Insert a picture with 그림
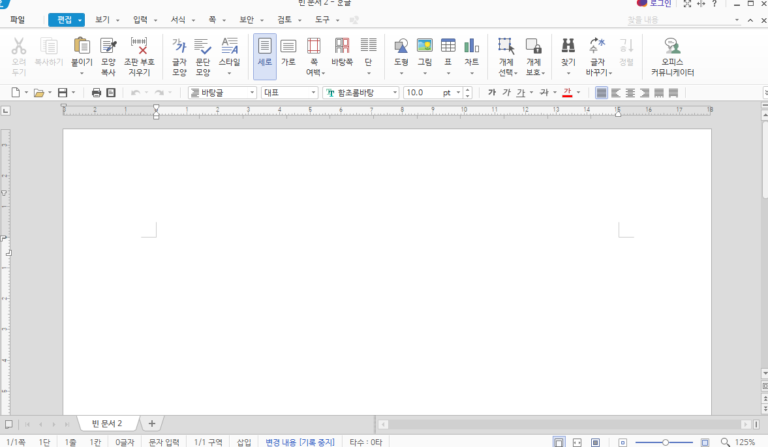Screen dimensions: 768x447 [x=425, y=46]
